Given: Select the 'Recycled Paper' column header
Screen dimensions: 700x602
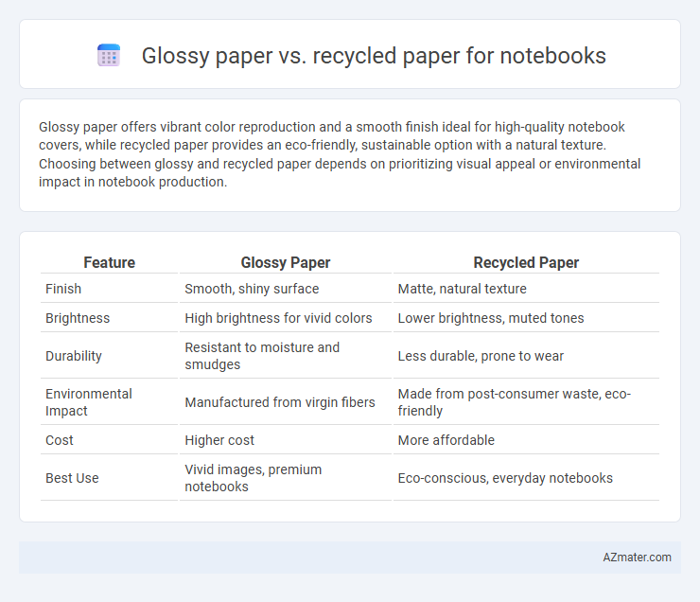Looking at the screenshot, I should pos(526,262).
